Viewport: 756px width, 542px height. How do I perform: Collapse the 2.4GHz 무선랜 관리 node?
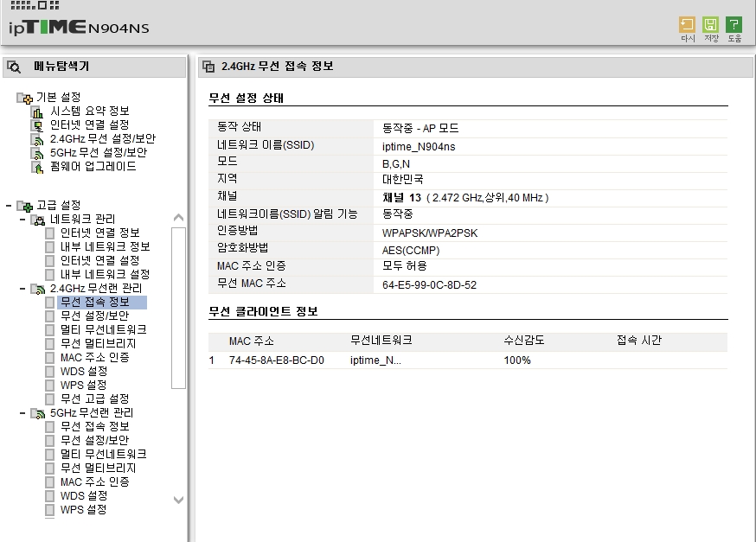22,289
